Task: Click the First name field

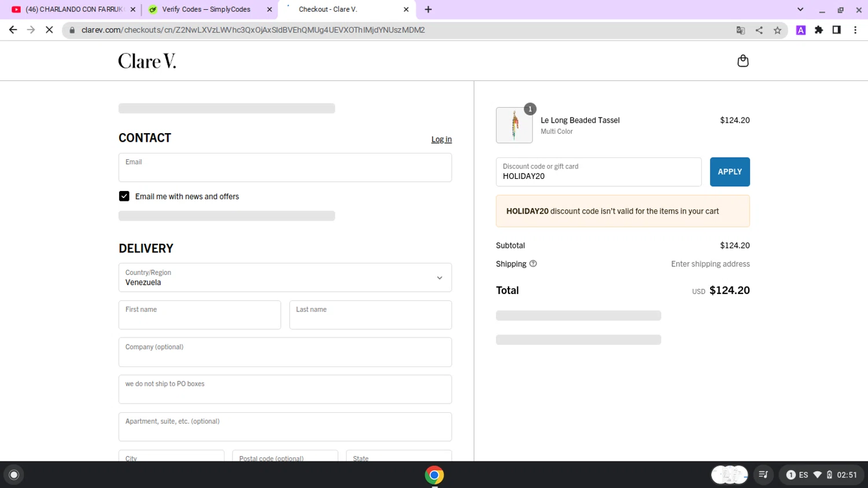Action: tap(200, 315)
